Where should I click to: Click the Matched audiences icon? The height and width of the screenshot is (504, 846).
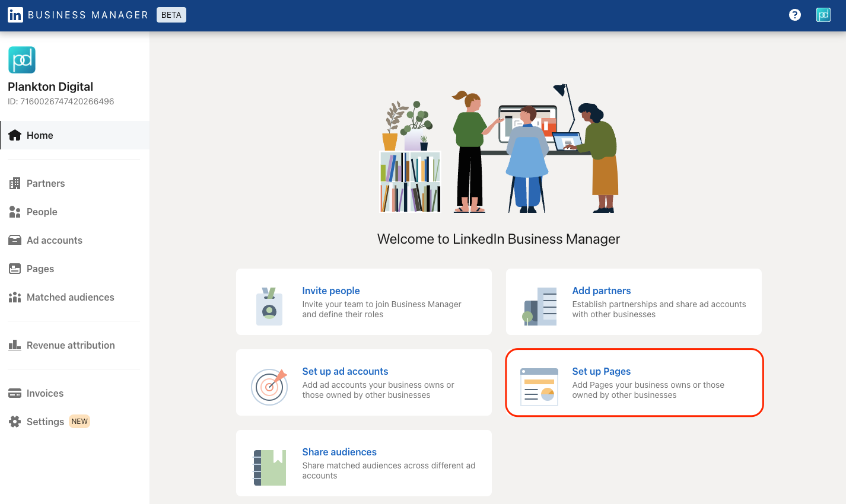point(14,296)
